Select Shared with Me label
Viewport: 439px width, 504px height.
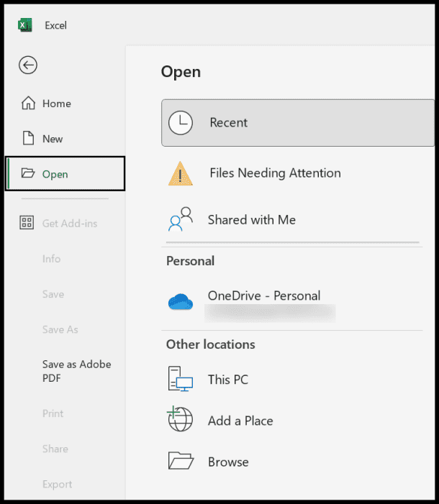coord(251,220)
